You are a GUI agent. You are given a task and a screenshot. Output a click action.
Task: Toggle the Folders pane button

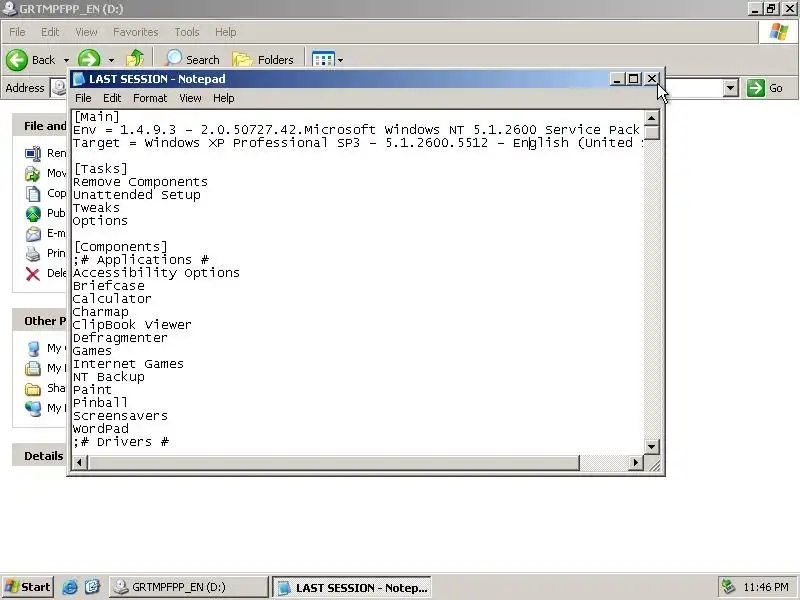pyautogui.click(x=263, y=60)
